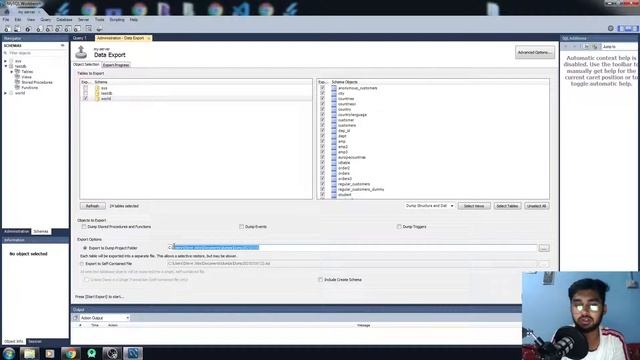Enable the Dump Events checkbox

click(241, 227)
